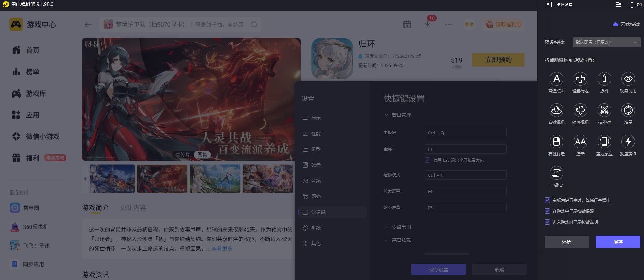Click the 还原 button
Viewport: 644px width, 280px height.
[x=566, y=242]
